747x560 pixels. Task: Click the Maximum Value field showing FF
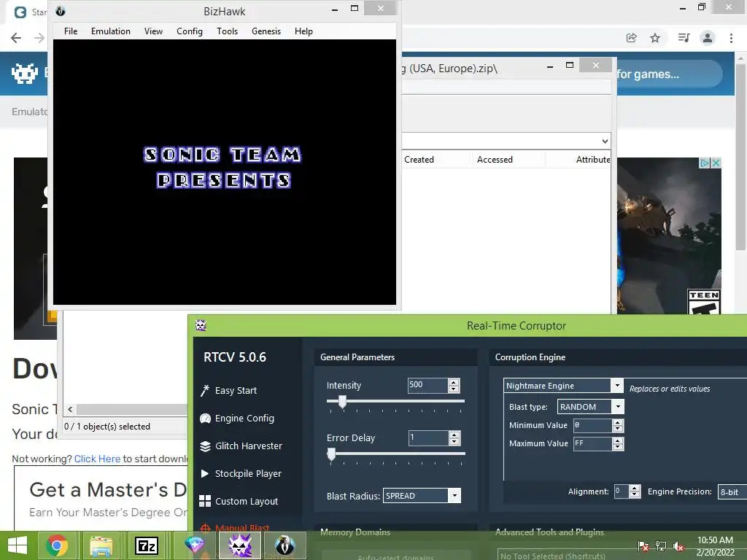tap(592, 443)
